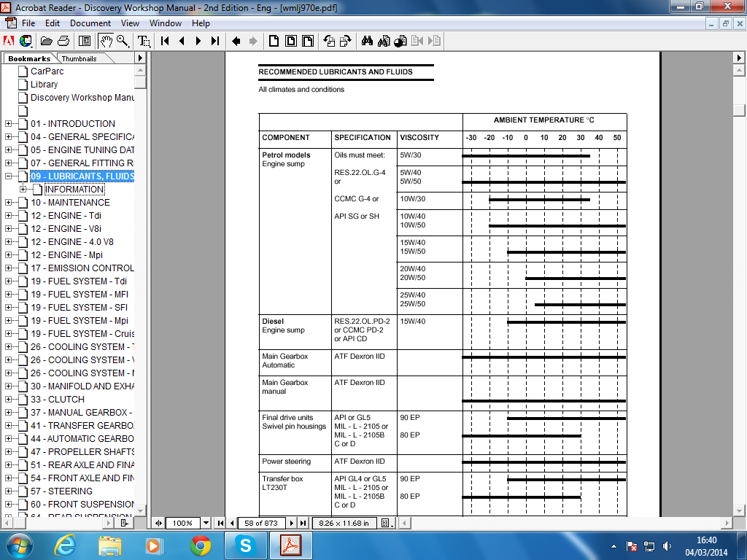Viewport: 747px width, 560px height.
Task: Go to next page using toolbar arrow
Action: pos(198,41)
